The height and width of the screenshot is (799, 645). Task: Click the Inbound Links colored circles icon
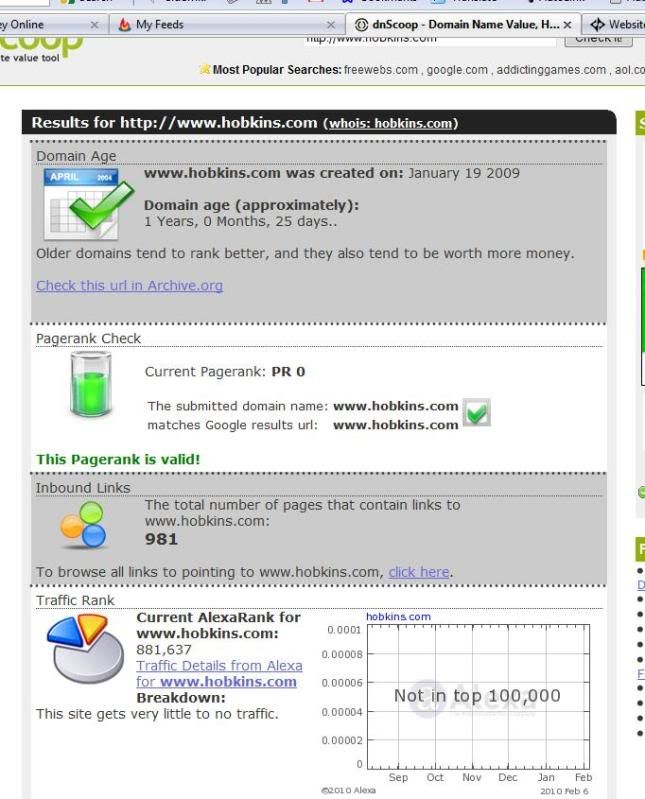(83, 525)
